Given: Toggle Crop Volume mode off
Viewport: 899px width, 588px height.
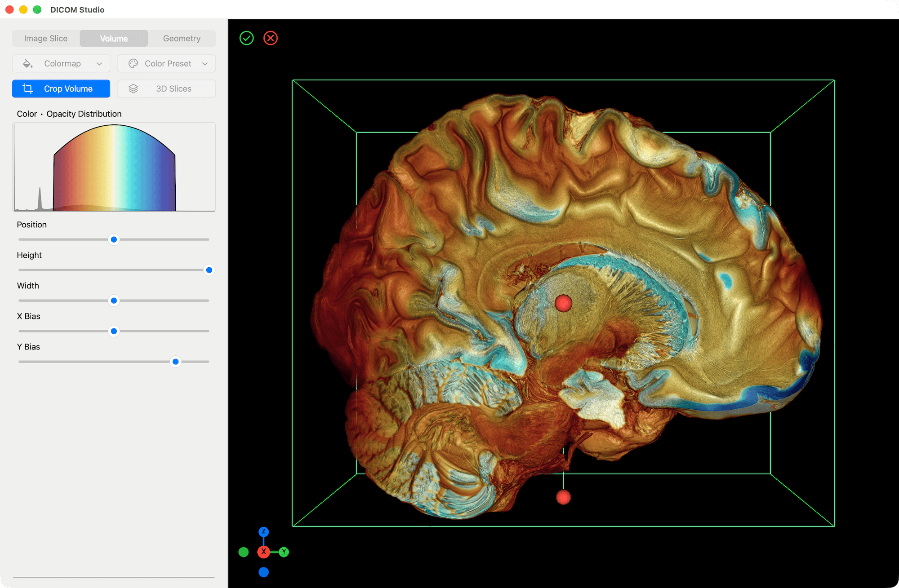Looking at the screenshot, I should coord(61,88).
